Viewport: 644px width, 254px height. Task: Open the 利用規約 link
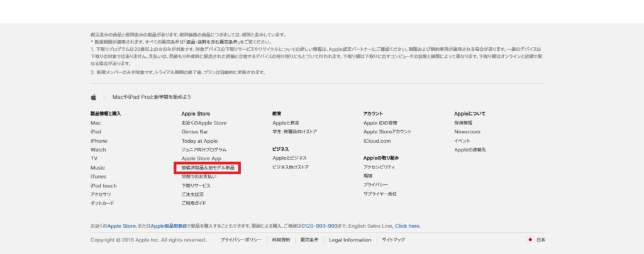pyautogui.click(x=281, y=240)
